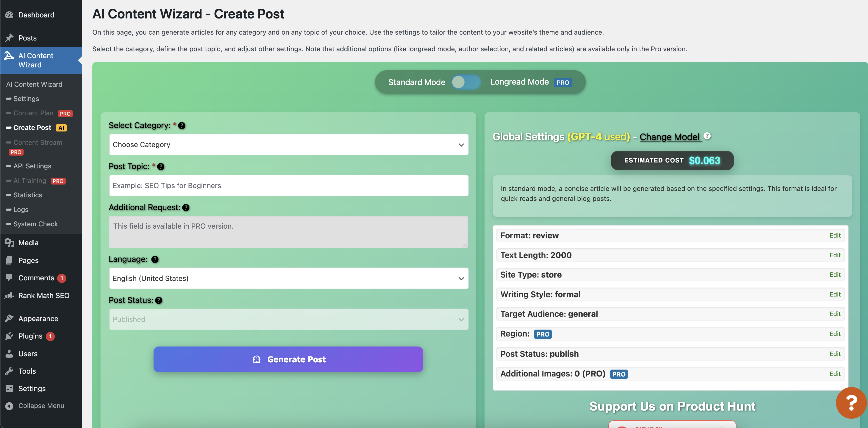The width and height of the screenshot is (868, 428).
Task: Click the Comments notification badge
Action: 62,278
